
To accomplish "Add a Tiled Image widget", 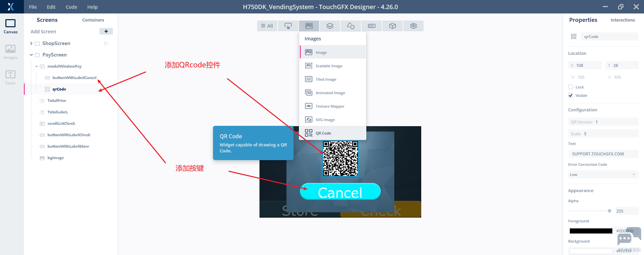I will pos(333,79).
